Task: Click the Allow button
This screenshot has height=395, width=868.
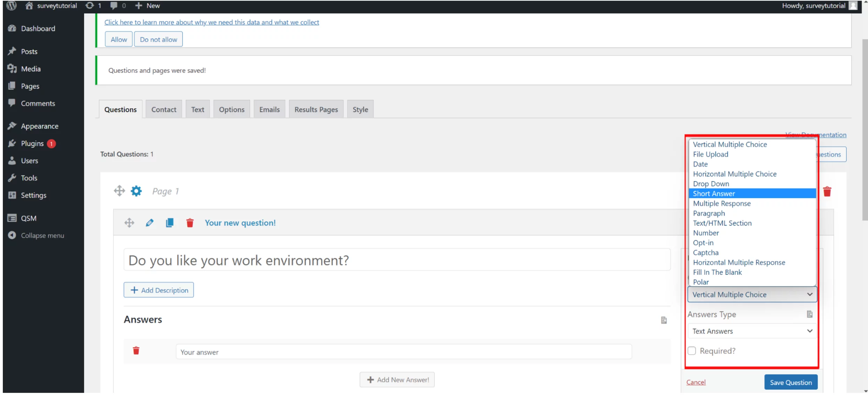Action: 119,39
